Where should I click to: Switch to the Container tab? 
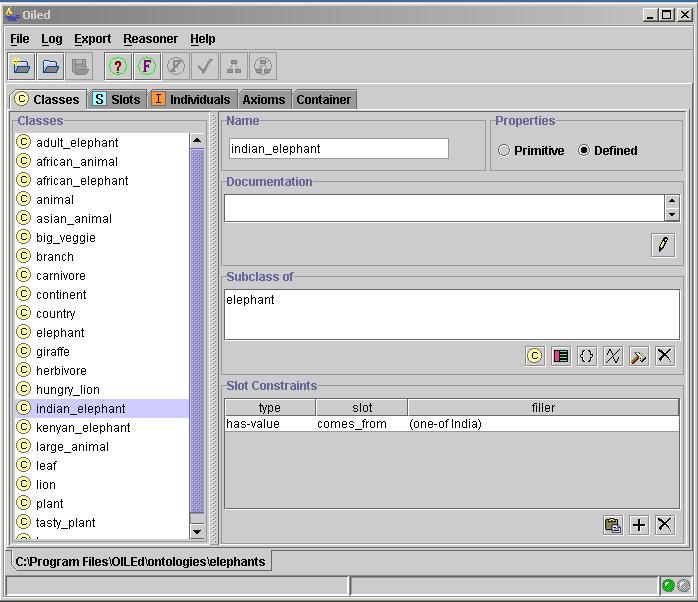pyautogui.click(x=324, y=99)
